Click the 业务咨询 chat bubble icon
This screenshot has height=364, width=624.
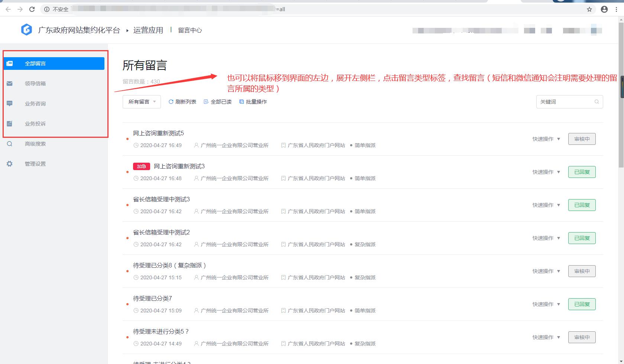(10, 104)
